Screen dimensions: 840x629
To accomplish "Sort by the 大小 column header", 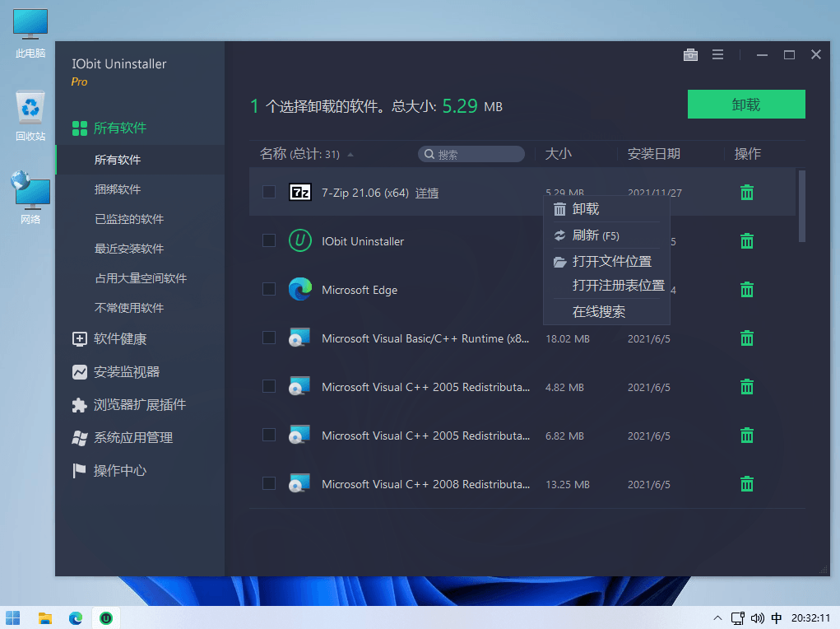I will 558,154.
